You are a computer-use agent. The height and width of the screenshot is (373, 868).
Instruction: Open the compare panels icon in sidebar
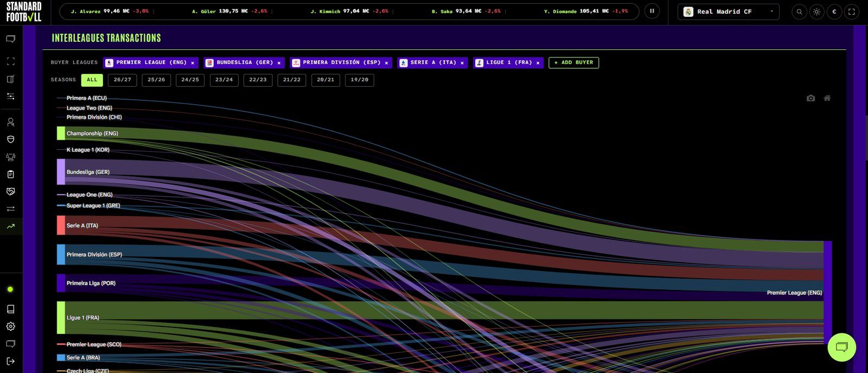coord(11,79)
